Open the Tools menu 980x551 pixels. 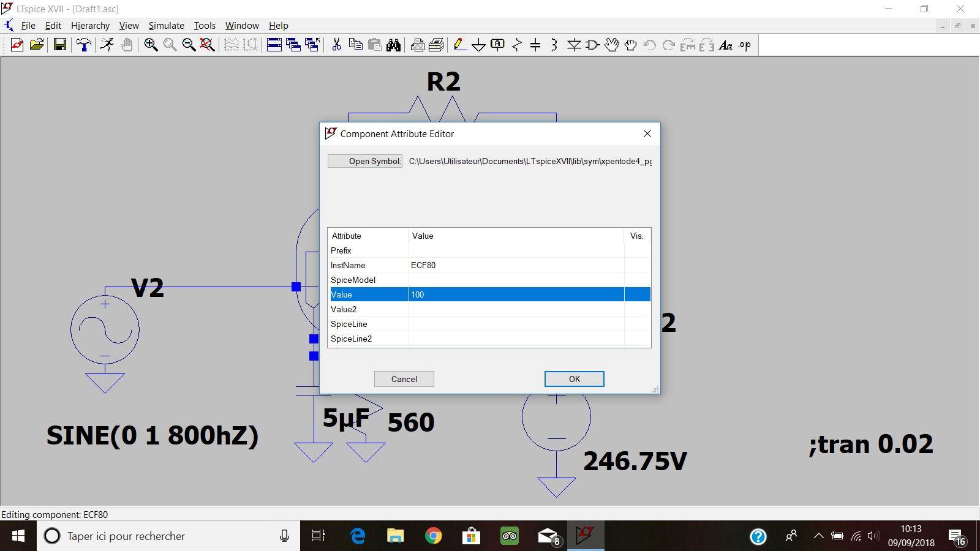205,26
